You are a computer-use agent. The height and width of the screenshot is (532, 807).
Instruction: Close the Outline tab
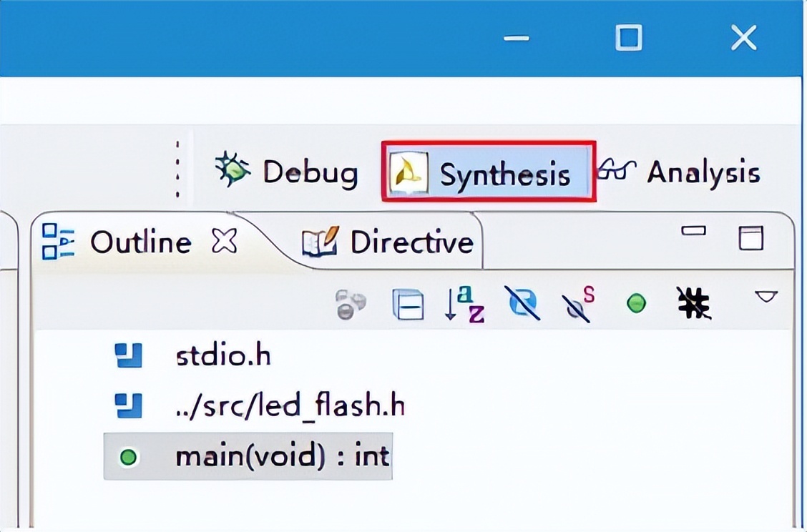point(225,241)
